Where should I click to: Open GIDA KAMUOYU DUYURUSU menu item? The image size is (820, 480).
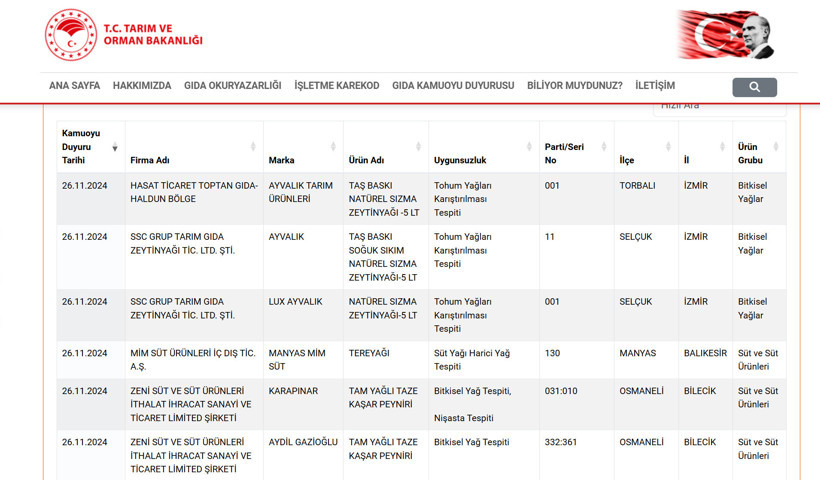coord(453,86)
